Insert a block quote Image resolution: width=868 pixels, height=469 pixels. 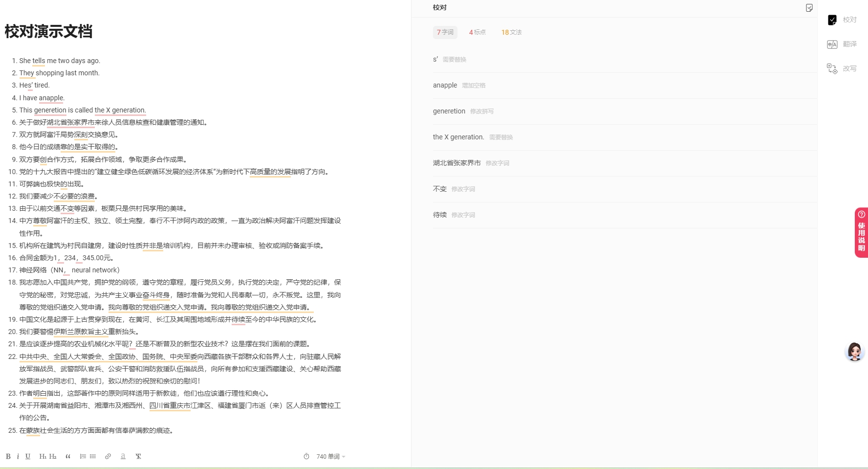pos(68,456)
